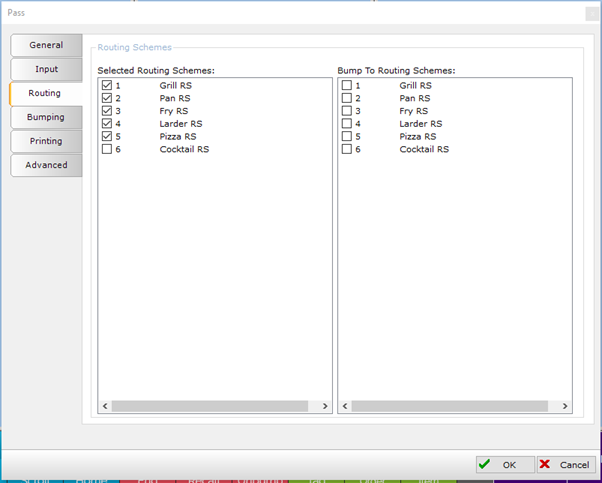Open the Printing tab
602x483 pixels.
click(x=46, y=141)
